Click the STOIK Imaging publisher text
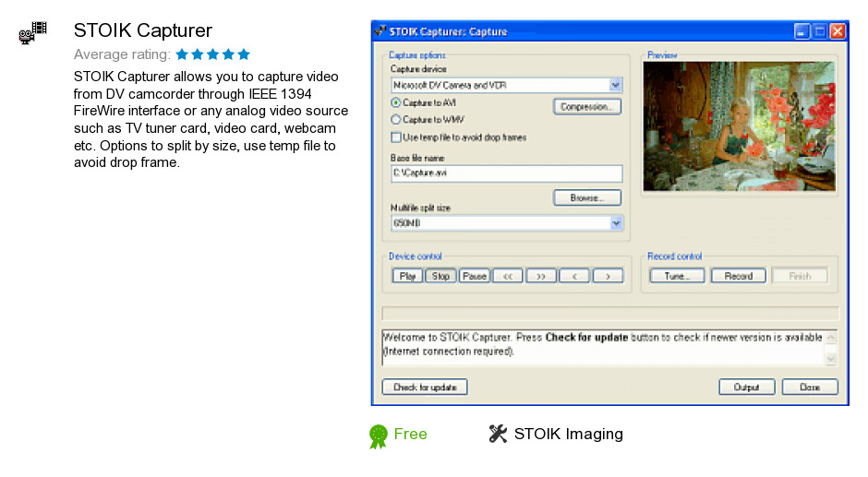Viewport: 868px width, 477px height. click(x=569, y=434)
